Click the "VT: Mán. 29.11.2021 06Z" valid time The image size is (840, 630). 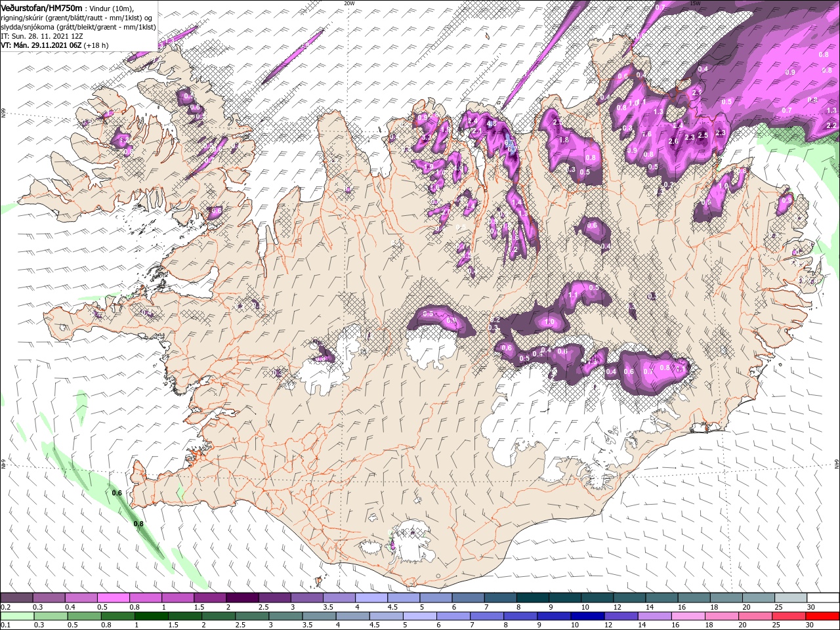pos(41,45)
